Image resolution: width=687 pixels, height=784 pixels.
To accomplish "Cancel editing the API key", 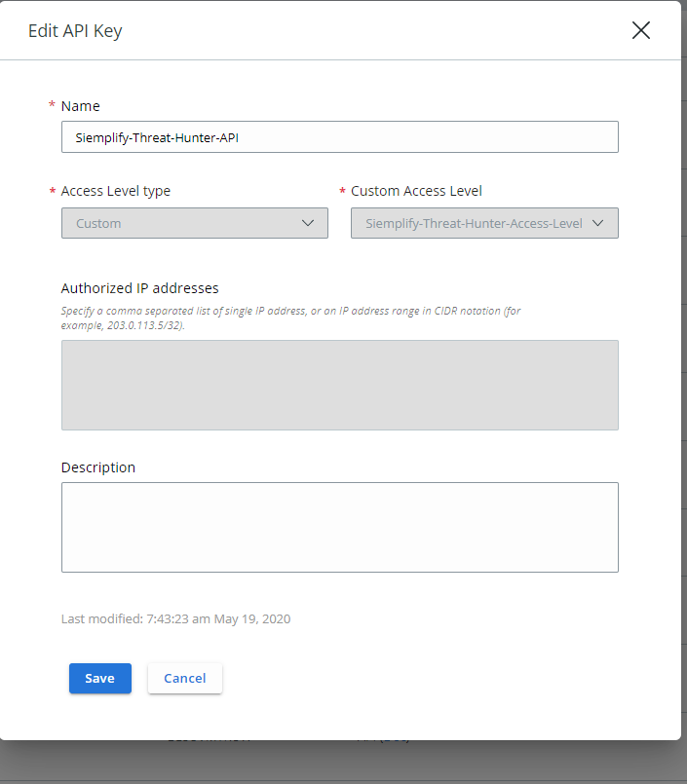I will click(x=184, y=678).
